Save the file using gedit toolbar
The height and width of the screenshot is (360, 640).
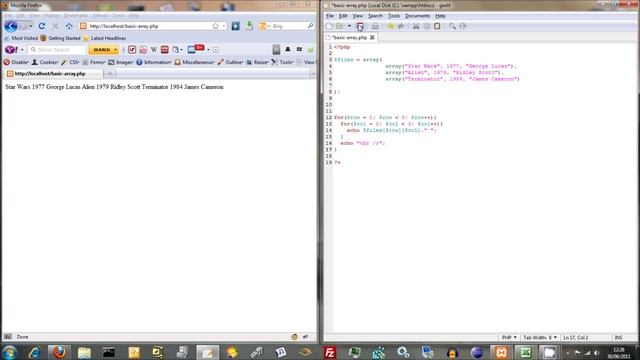pos(360,26)
